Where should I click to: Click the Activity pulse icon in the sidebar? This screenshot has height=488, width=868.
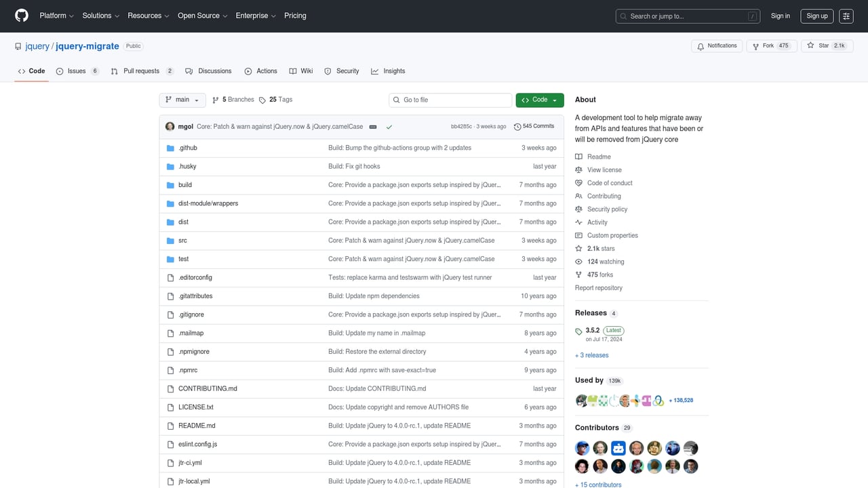[579, 222]
